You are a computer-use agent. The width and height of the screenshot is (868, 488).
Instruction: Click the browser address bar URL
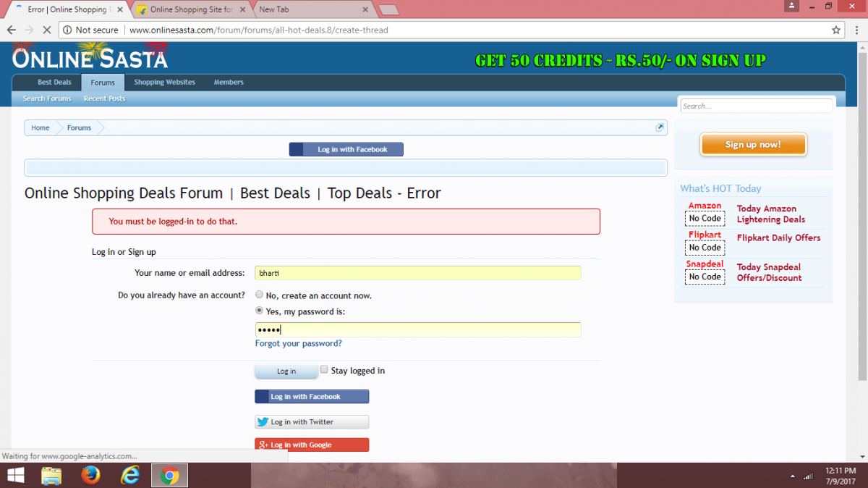click(259, 30)
